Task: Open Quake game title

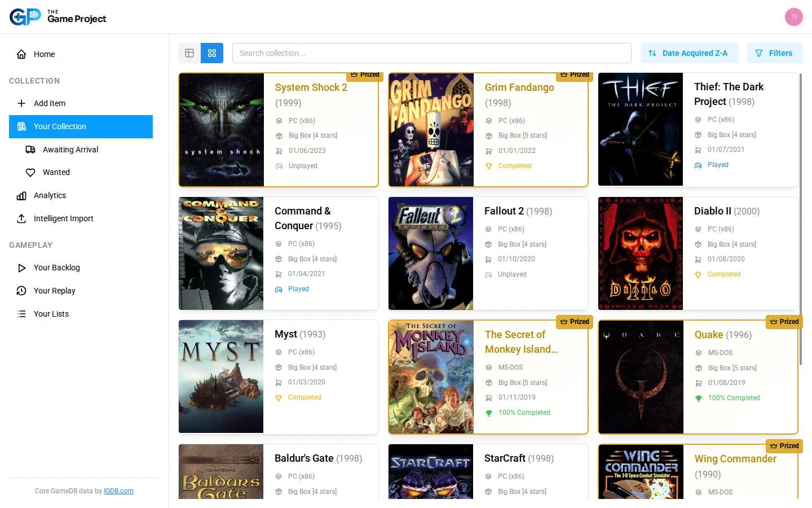Action: tap(709, 335)
